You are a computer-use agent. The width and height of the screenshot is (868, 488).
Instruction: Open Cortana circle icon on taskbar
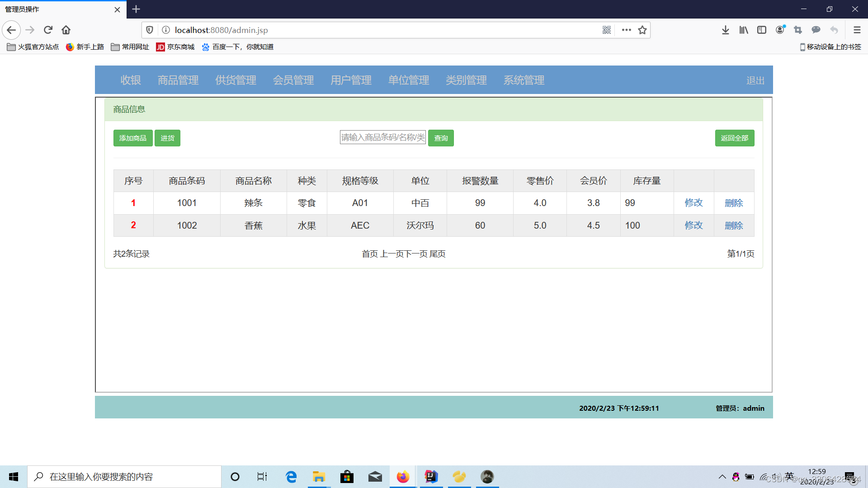click(x=235, y=477)
